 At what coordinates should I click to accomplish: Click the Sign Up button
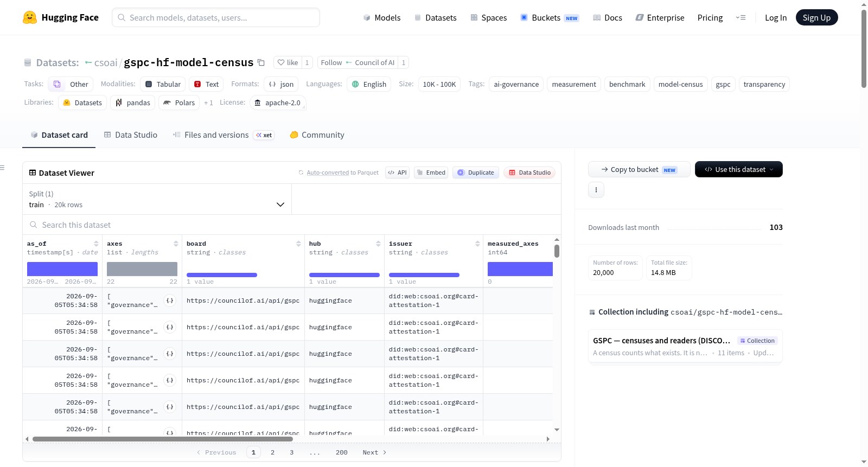click(x=817, y=17)
